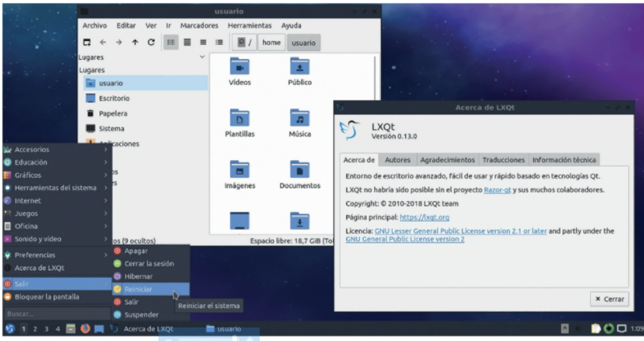Expand the Gráficos menu category

coord(56,175)
